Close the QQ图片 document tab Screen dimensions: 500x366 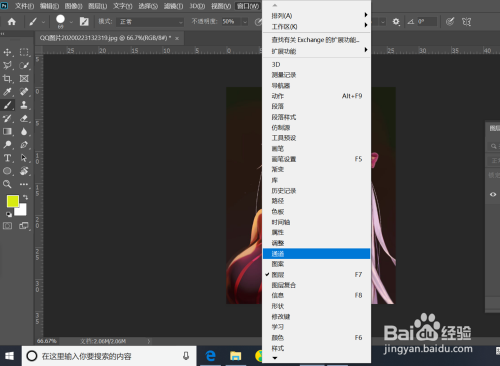click(177, 38)
